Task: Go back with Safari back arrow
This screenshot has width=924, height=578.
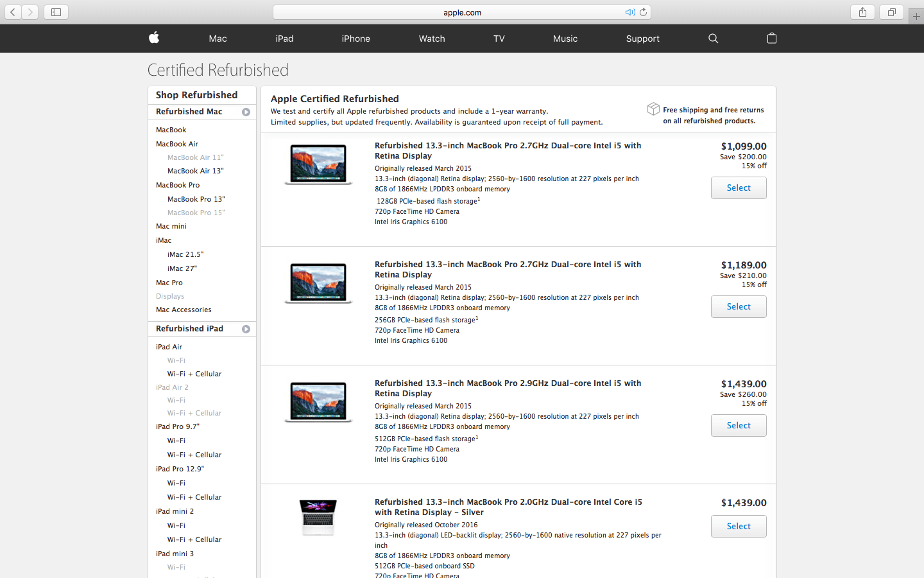Action: pos(13,12)
